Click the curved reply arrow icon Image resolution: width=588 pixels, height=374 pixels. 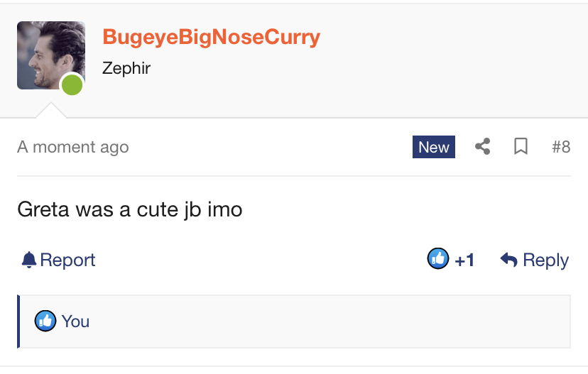[x=509, y=260]
